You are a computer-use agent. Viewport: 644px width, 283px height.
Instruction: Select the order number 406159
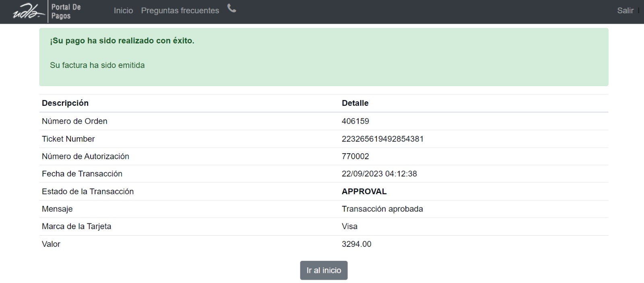click(x=355, y=121)
